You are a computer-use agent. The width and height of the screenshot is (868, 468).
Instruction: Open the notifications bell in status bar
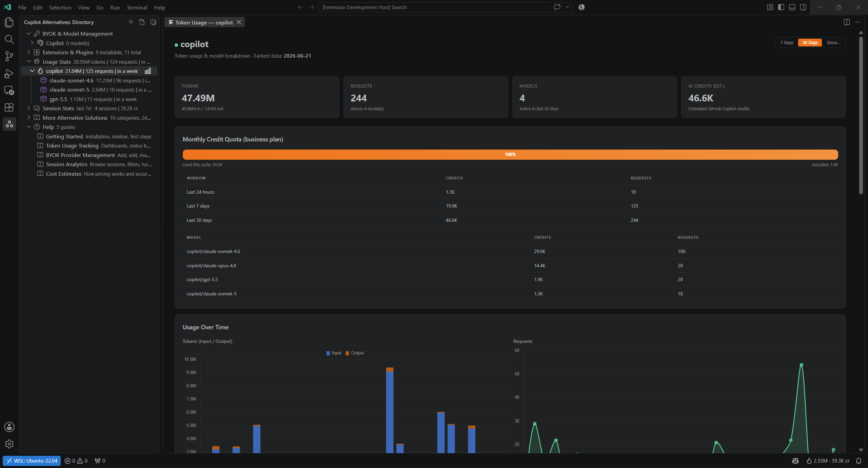pos(859,461)
